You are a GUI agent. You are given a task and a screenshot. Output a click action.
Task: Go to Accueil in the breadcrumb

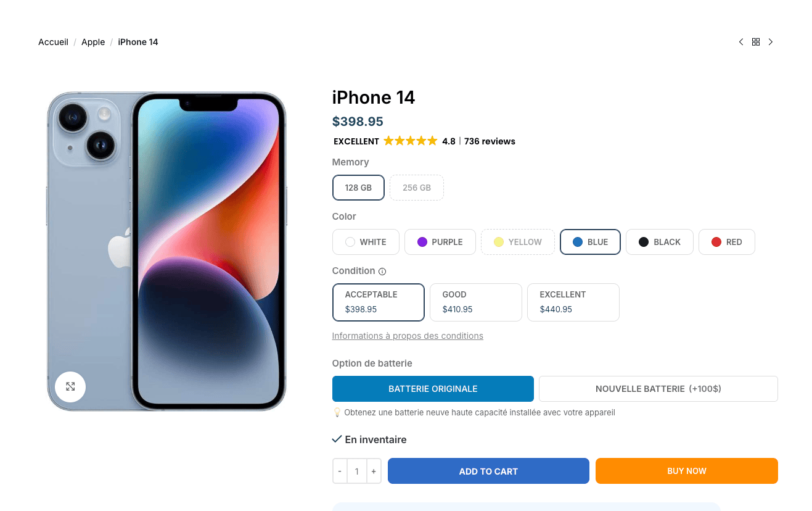click(53, 42)
